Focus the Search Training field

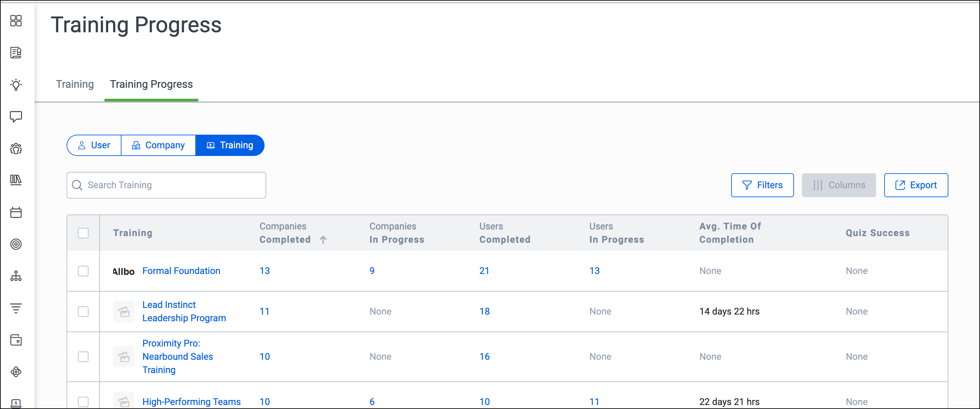(166, 185)
